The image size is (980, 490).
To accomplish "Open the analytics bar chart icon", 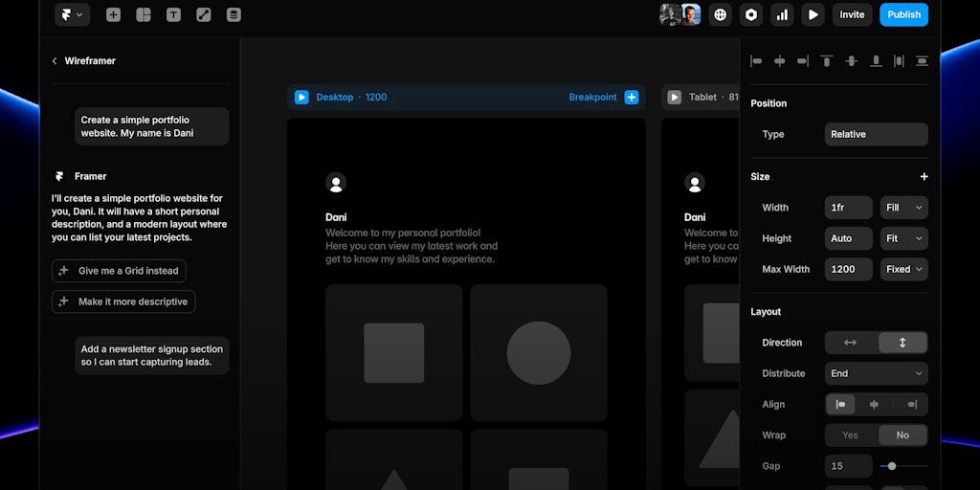I will 782,15.
